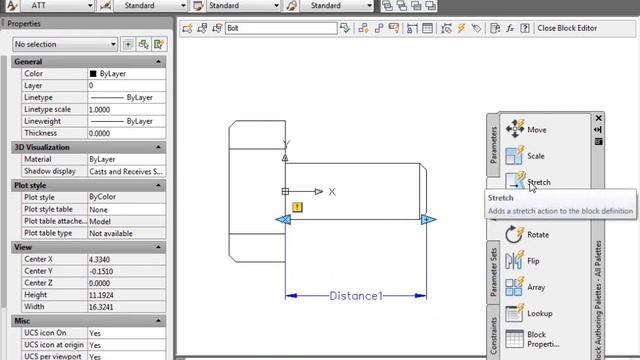Click the left blue arrow grip

283,220
